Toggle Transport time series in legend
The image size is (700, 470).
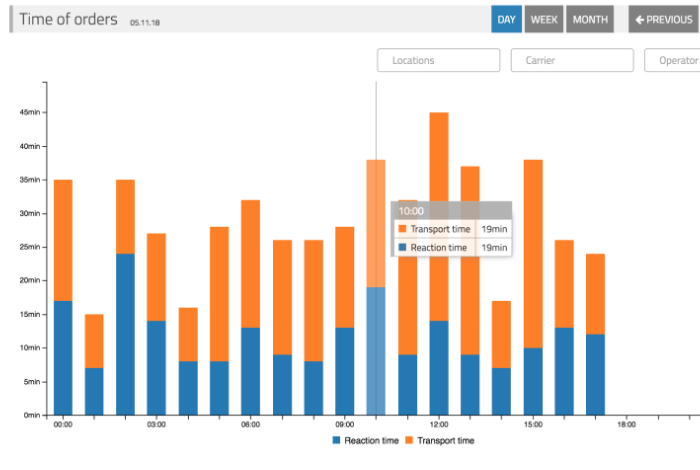(x=440, y=441)
